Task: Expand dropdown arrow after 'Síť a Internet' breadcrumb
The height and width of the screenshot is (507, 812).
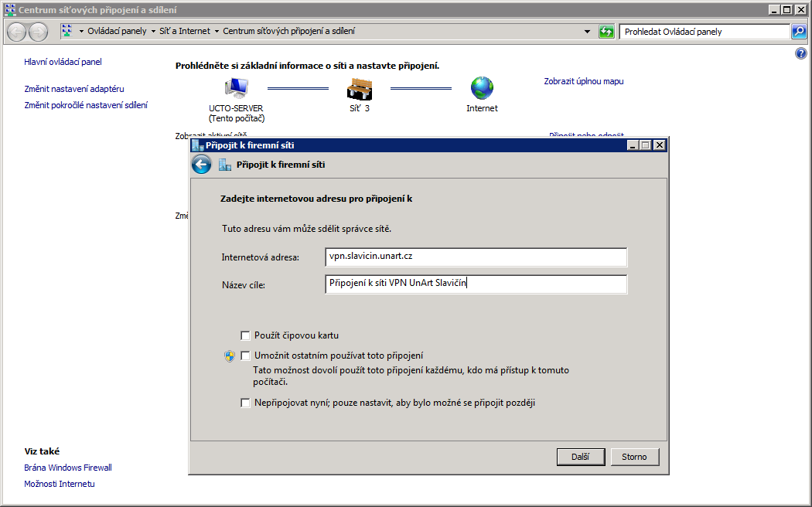Action: click(217, 32)
